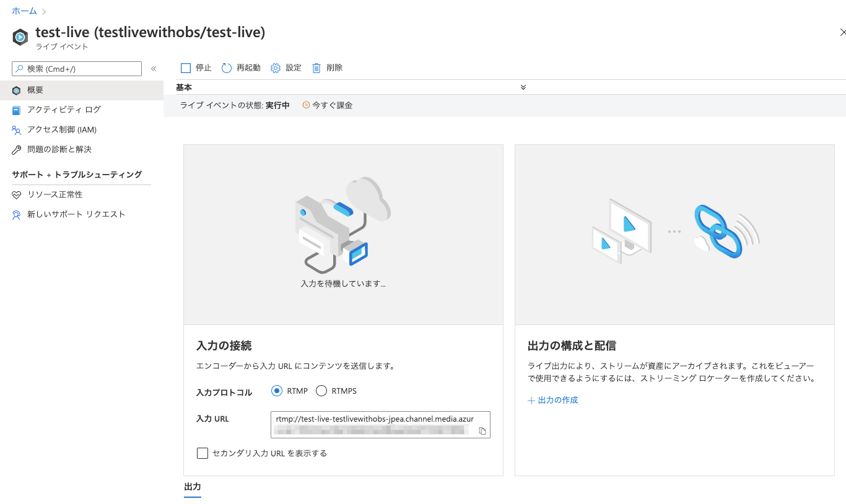Open the 概要 menu item
The width and height of the screenshot is (846, 504).
(x=82, y=90)
